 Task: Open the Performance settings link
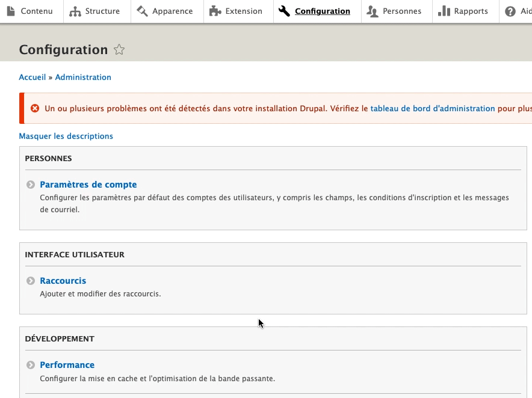coord(67,365)
